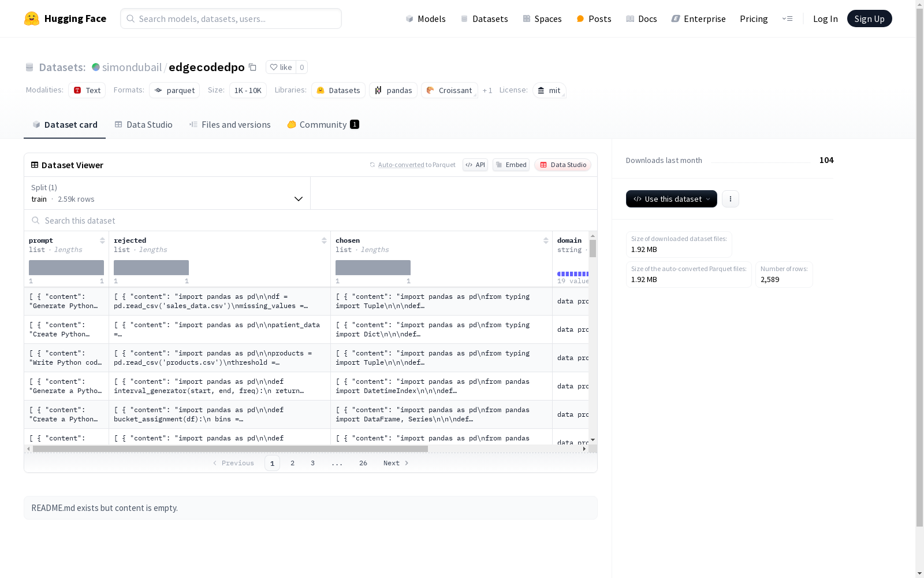Viewport: 924px width, 578px height.
Task: Click the rejected column lengths histogram bar
Action: (151, 268)
